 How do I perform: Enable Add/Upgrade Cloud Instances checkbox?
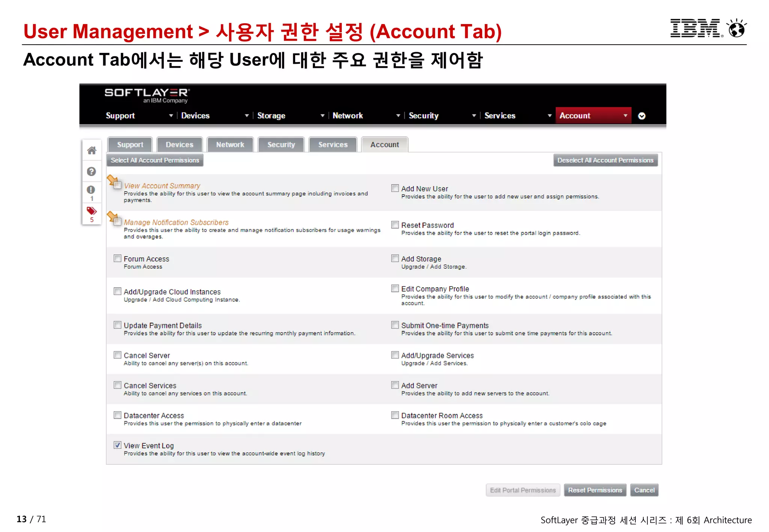(x=118, y=291)
